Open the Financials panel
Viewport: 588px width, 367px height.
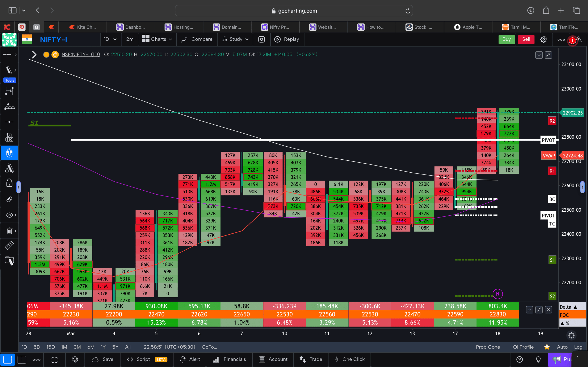coord(229,359)
